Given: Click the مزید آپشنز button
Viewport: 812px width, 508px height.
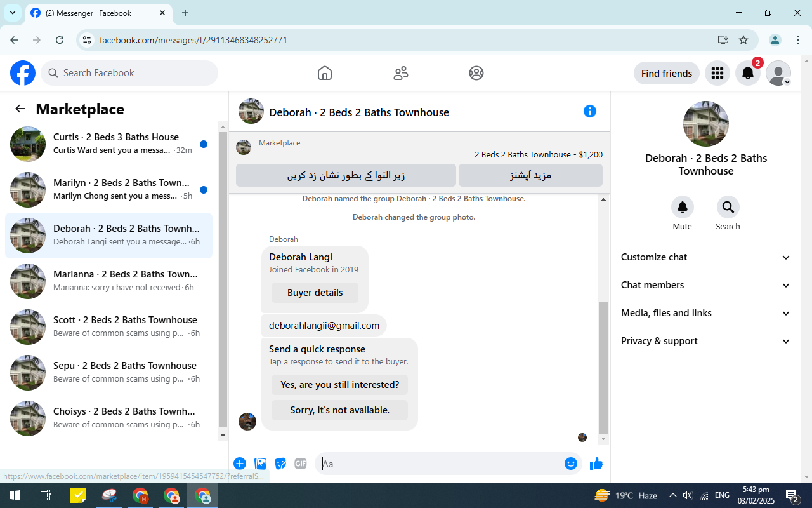Looking at the screenshot, I should click(x=530, y=175).
